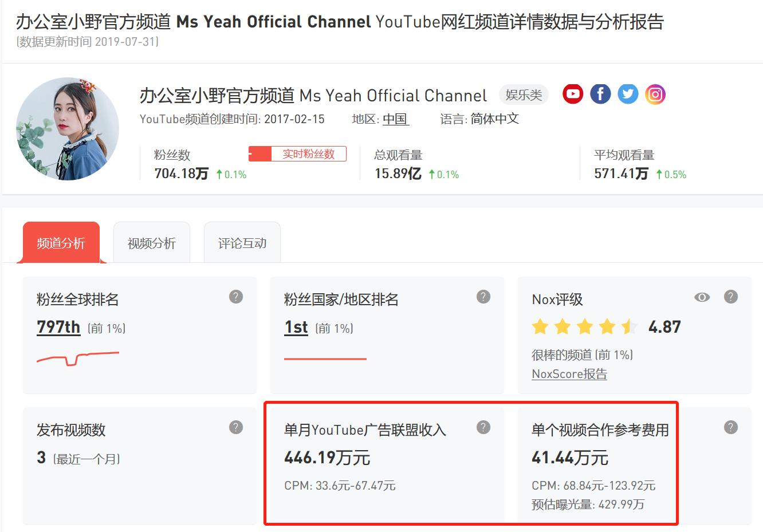
Task: Click the 1st country ranking link
Action: pos(296,327)
